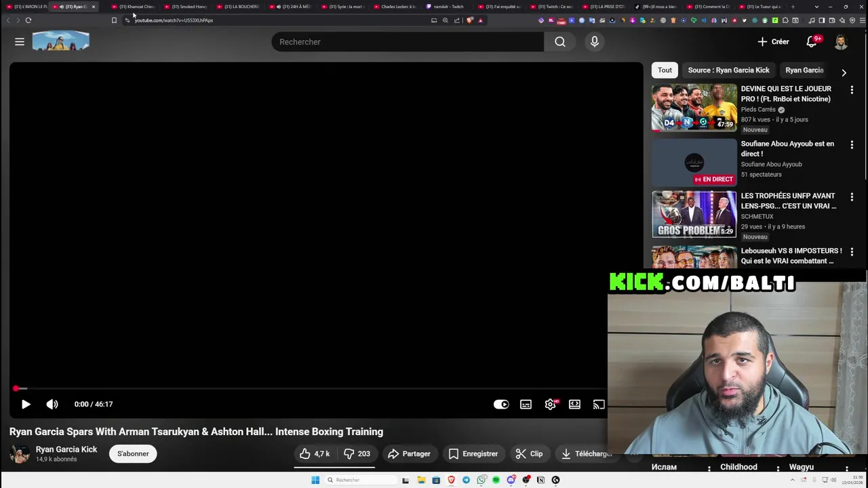Seek on the video progress bar
This screenshot has width=868, height=488.
[x=309, y=388]
